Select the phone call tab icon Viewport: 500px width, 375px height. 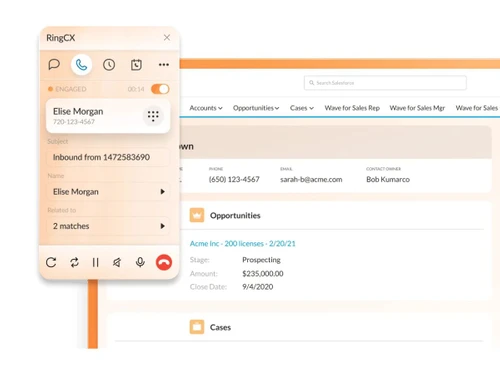81,64
